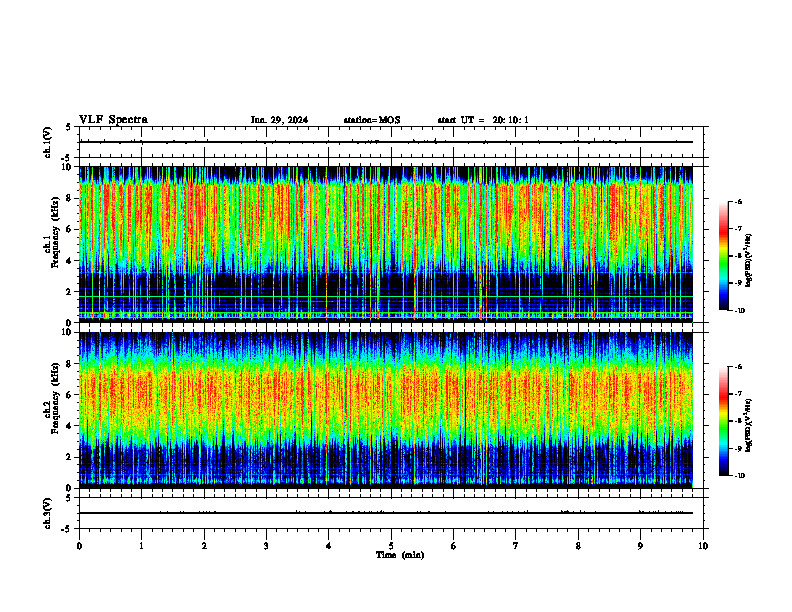
Task: Click the "station=MOS" header label
Action: click(x=372, y=120)
